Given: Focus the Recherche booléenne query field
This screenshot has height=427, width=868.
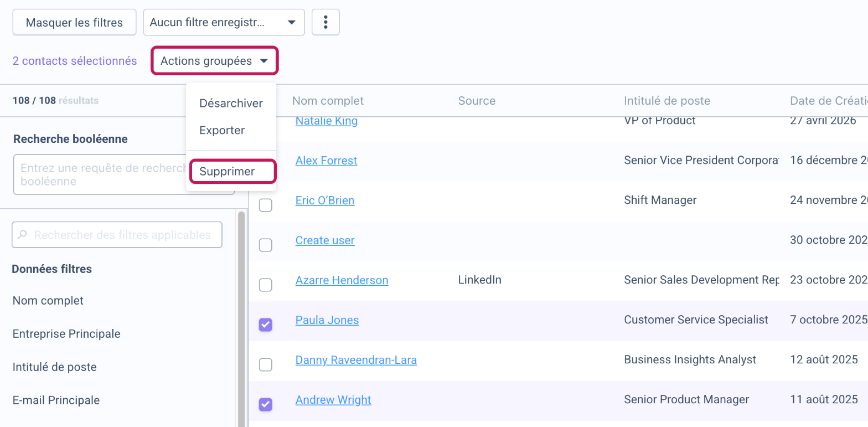Looking at the screenshot, I should tap(123, 174).
